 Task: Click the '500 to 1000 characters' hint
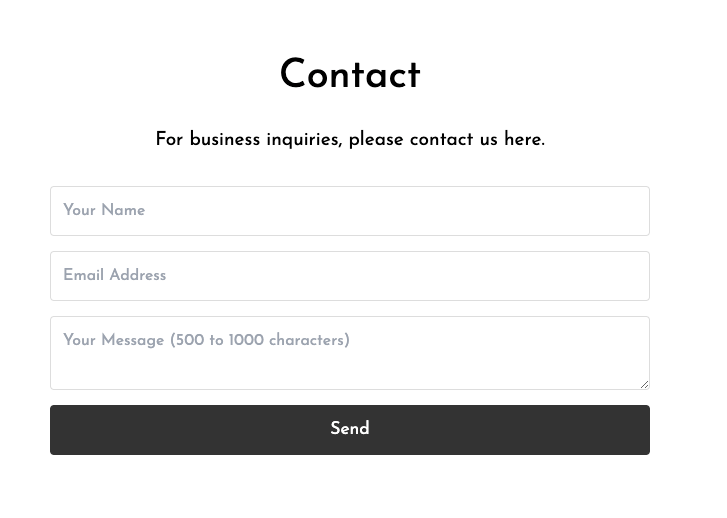[x=260, y=340]
